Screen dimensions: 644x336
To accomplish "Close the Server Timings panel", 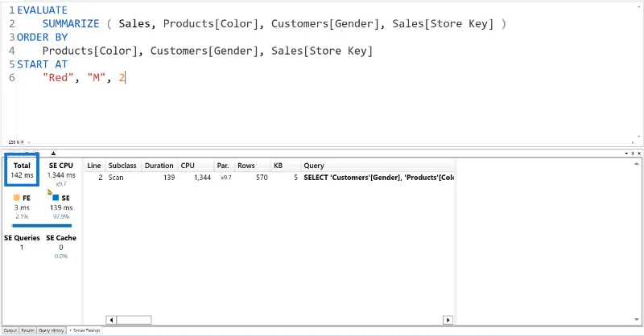I will [639, 154].
